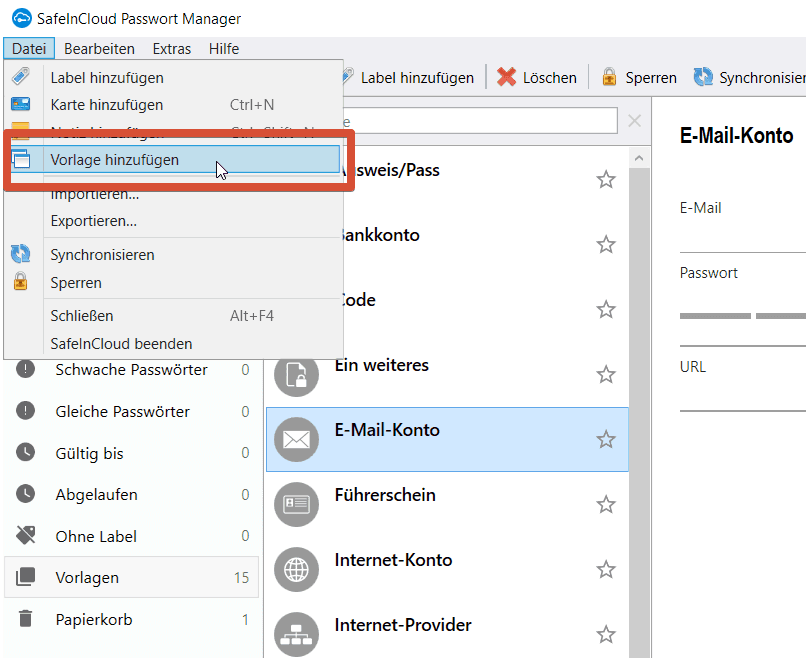806x658 pixels.
Task: Open 'Gültig bis' sidebar filter
Action: coord(132,453)
